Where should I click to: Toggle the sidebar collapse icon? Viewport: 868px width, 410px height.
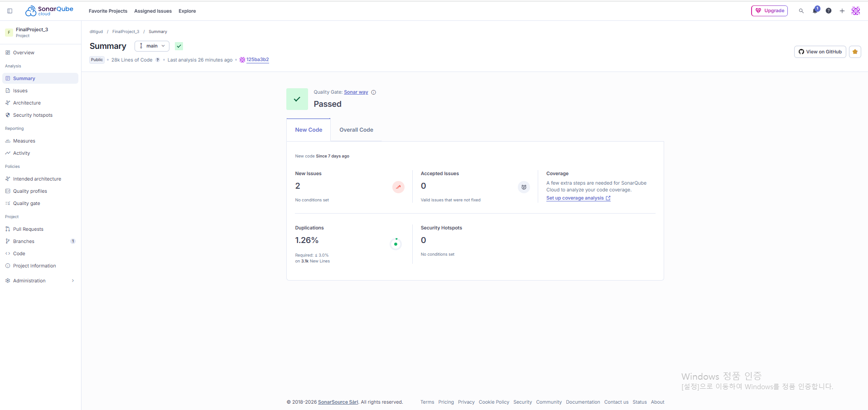10,11
